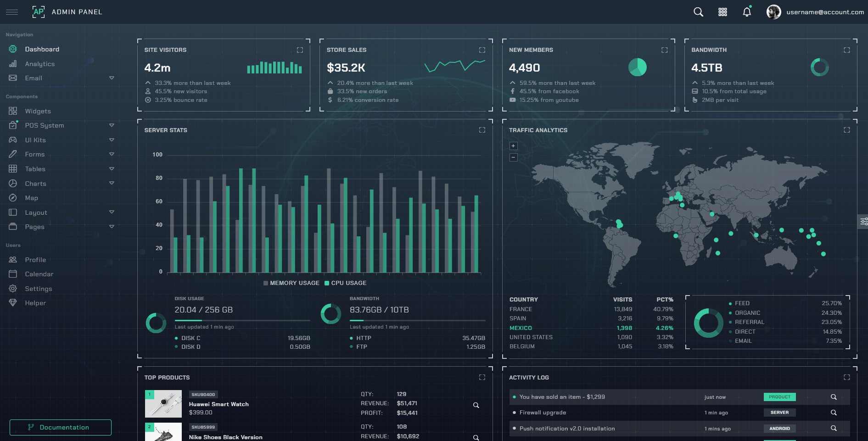Expand the POS System menu
The width and height of the screenshot is (868, 441).
tap(112, 125)
